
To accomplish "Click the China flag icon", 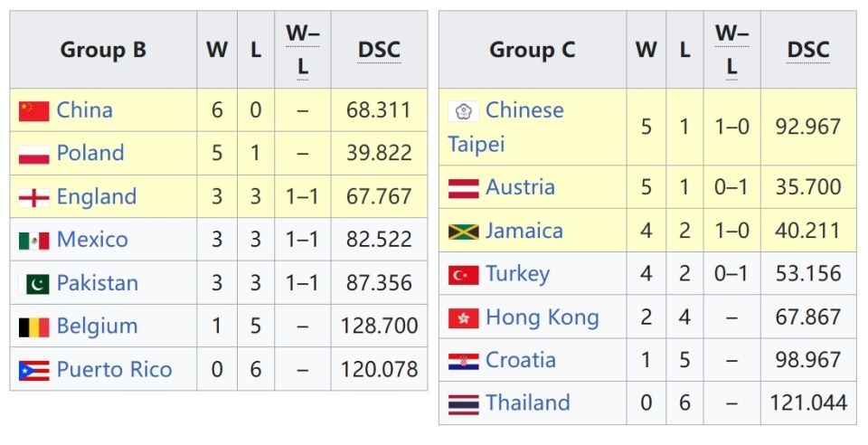I will click(33, 111).
